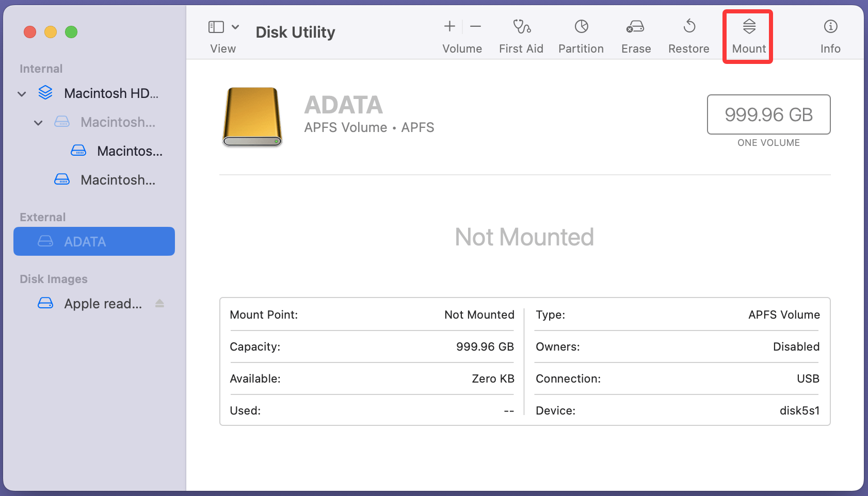Add a new volume with the plus icon
Image resolution: width=868 pixels, height=496 pixels.
(449, 26)
